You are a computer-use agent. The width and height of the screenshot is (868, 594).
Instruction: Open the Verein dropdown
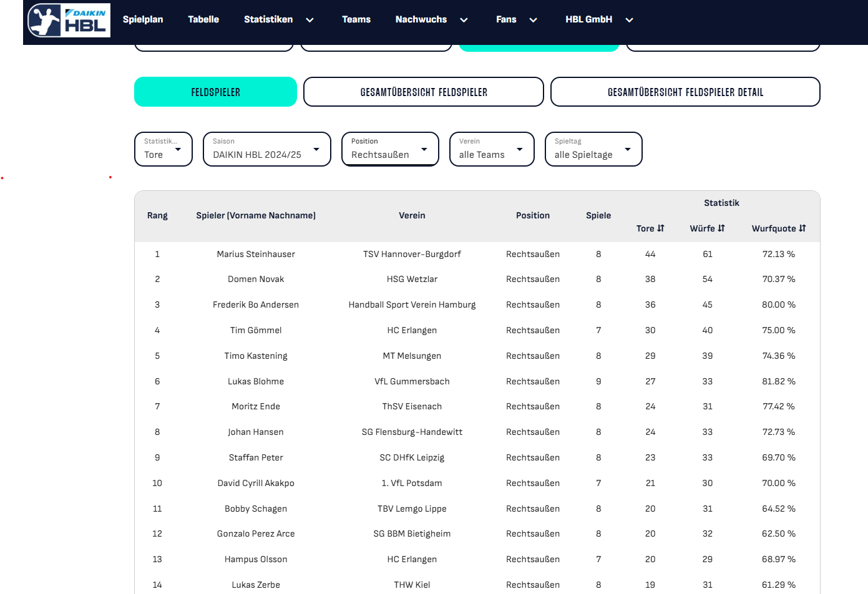[x=492, y=149]
